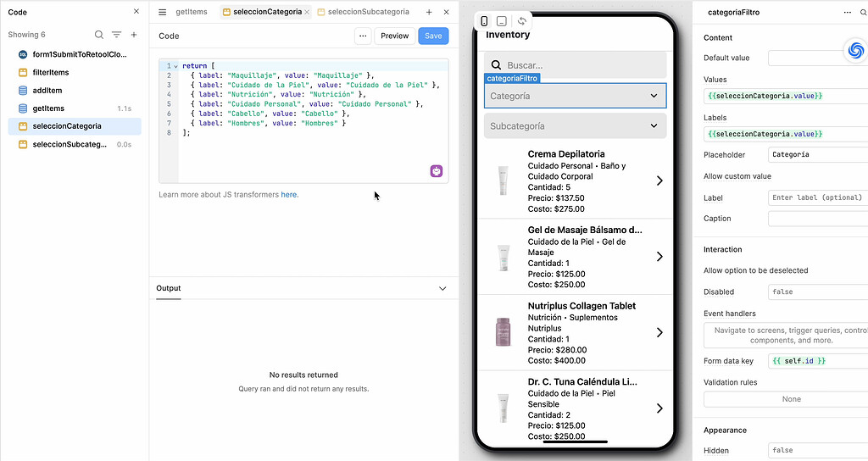This screenshot has height=461, width=868.
Task: Open the three-dot menu next to Preview
Action: tap(363, 36)
